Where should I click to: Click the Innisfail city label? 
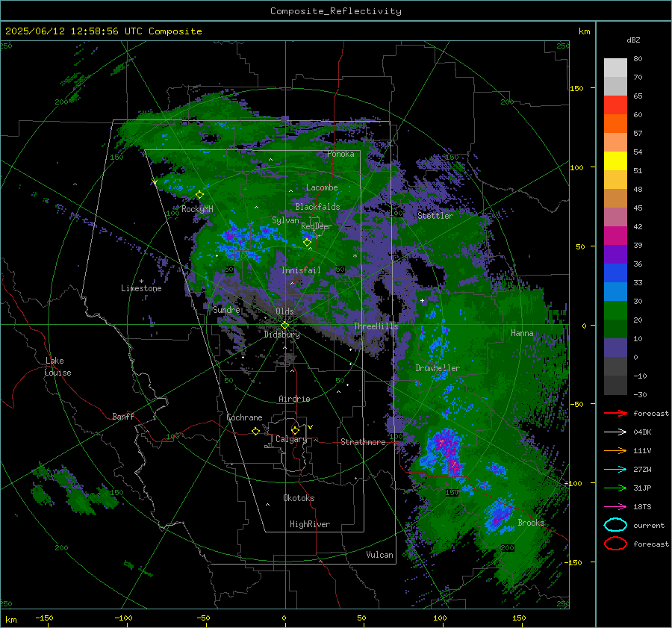point(301,270)
